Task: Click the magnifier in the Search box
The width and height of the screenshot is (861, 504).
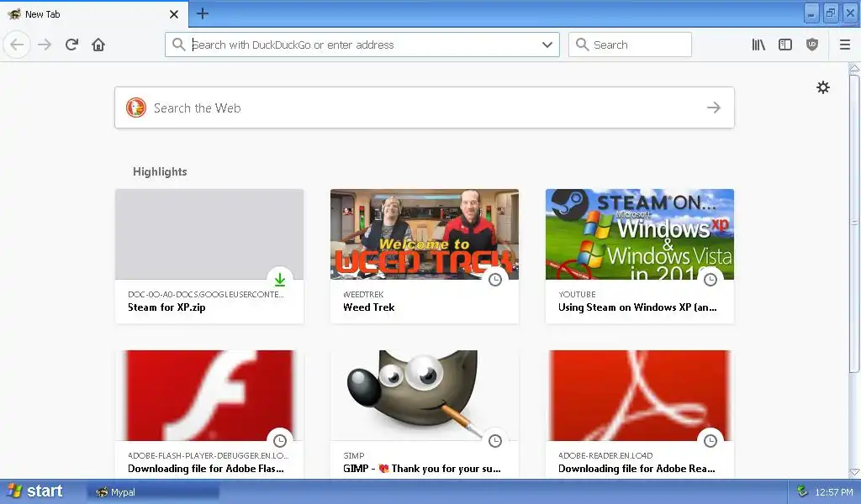Action: 582,45
